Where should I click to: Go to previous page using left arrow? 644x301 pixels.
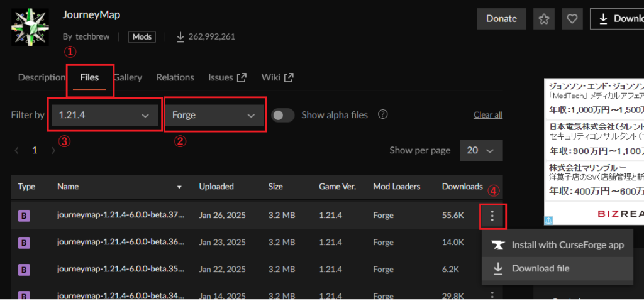click(17, 151)
